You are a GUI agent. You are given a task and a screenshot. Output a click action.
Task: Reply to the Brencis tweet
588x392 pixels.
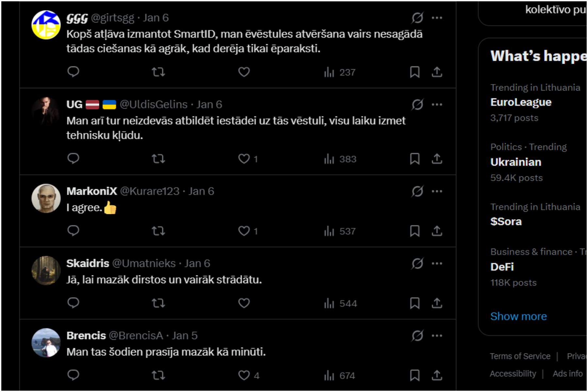(x=73, y=375)
